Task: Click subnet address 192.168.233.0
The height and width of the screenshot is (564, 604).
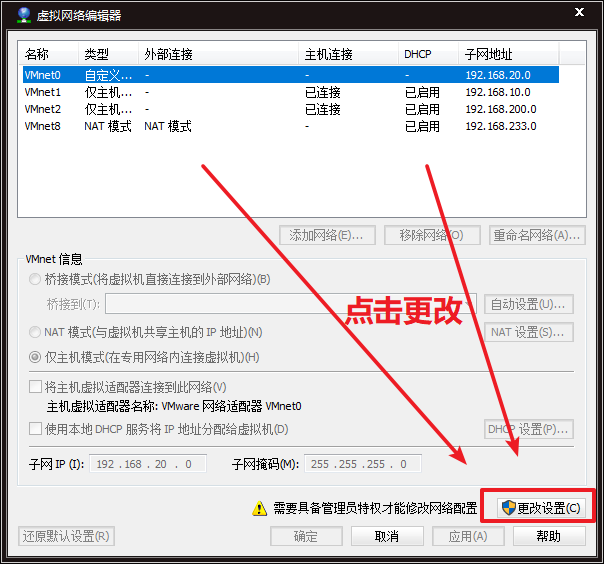Action: coord(501,126)
